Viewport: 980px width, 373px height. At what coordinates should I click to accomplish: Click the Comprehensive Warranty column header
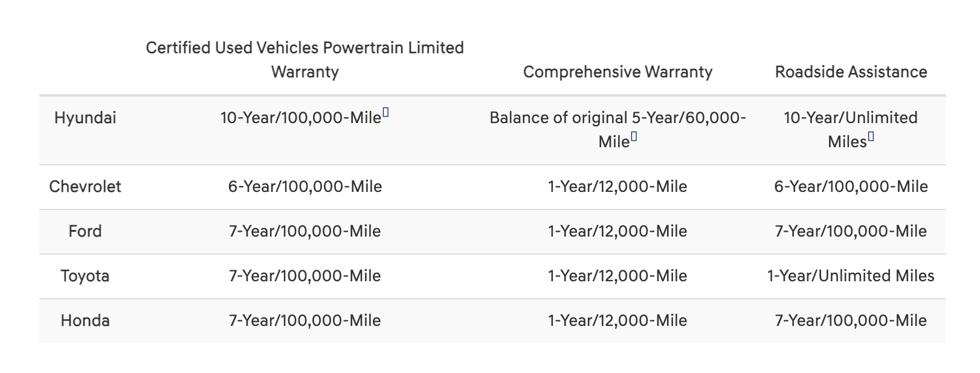(x=617, y=72)
